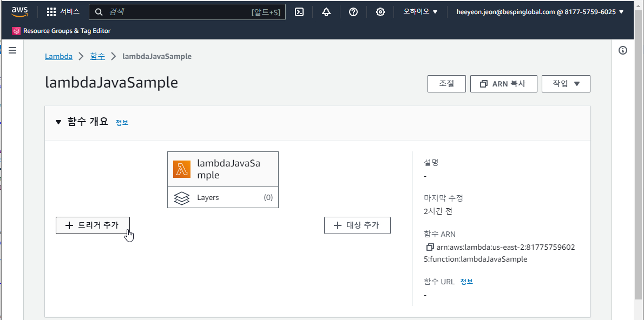Expand the left hamburger navigation menu
The height and width of the screenshot is (320, 644).
12,50
